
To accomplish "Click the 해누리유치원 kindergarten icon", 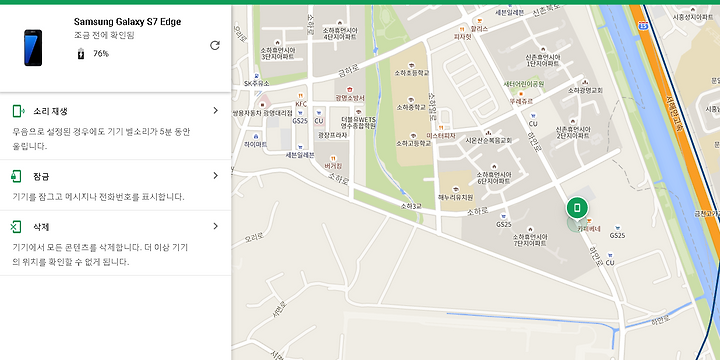I will click(x=455, y=189).
